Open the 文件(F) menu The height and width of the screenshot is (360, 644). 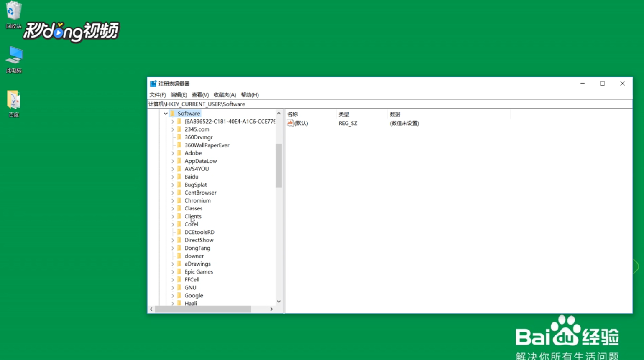[158, 95]
